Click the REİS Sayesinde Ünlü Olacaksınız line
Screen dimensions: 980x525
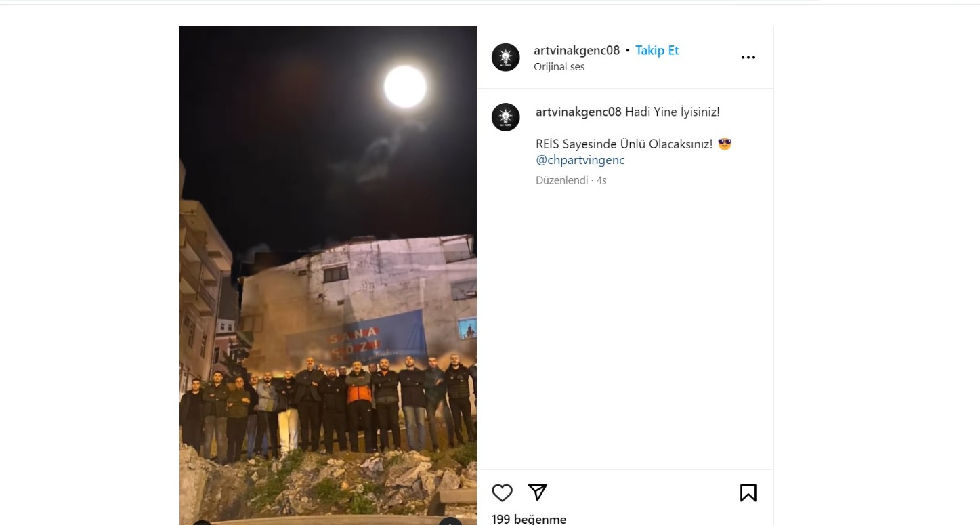624,144
